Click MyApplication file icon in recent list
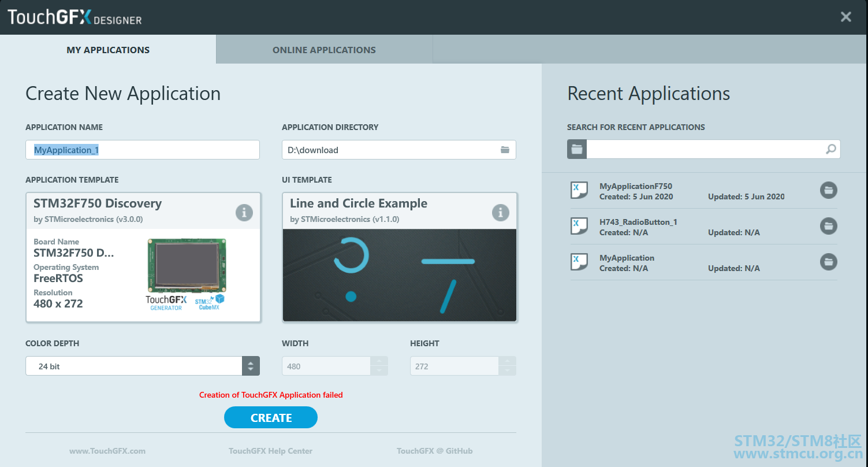868x467 pixels. tap(579, 262)
